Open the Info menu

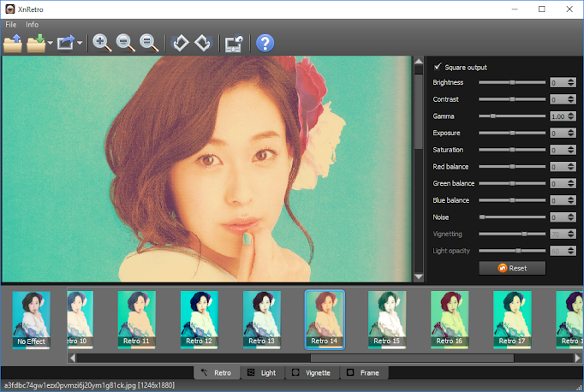pos(32,25)
